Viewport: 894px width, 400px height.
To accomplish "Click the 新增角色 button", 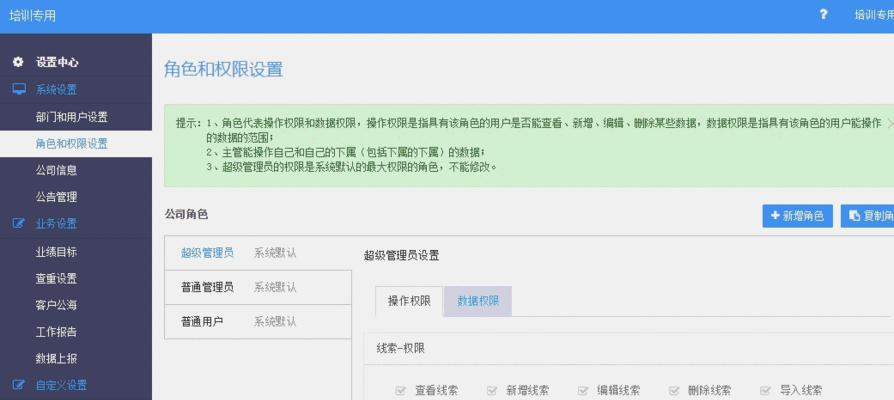I will click(797, 216).
